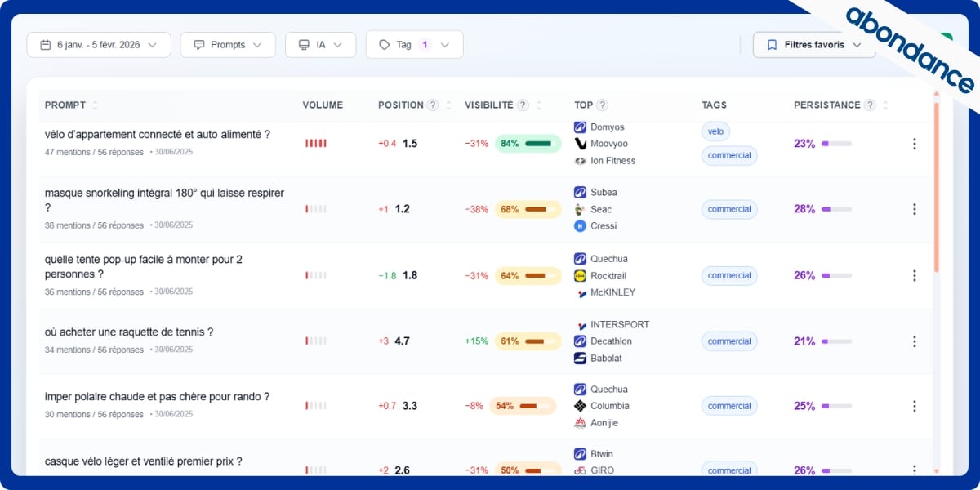The height and width of the screenshot is (490, 980).
Task: Expand the Tag filter dropdown
Action: 414,45
